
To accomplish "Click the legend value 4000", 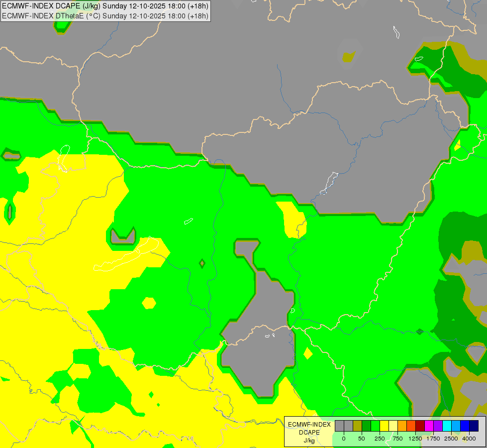I will click(469, 439).
